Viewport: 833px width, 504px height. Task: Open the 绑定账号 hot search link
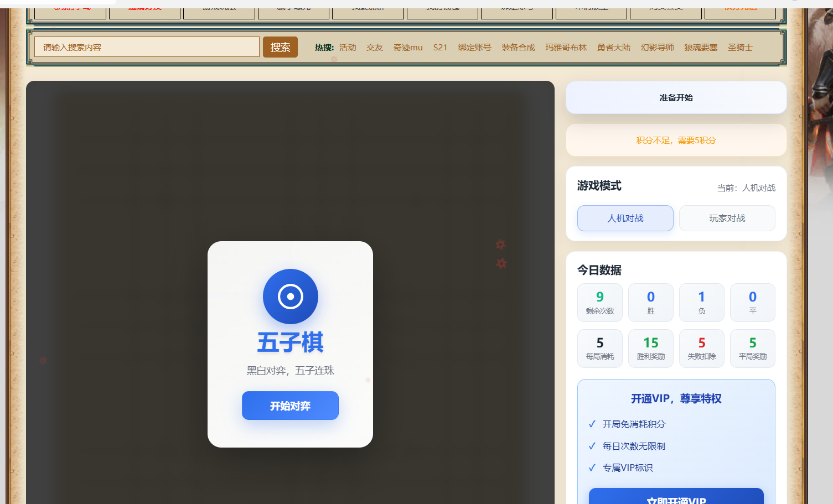coord(474,47)
